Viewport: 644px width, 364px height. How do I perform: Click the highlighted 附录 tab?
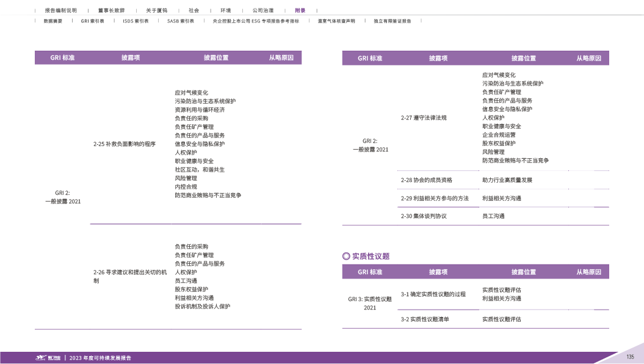300,11
